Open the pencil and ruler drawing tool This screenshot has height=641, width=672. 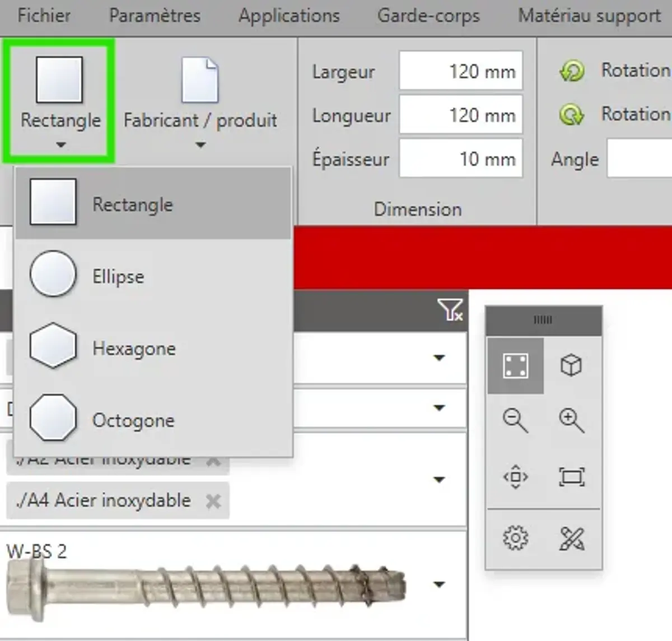(x=571, y=538)
